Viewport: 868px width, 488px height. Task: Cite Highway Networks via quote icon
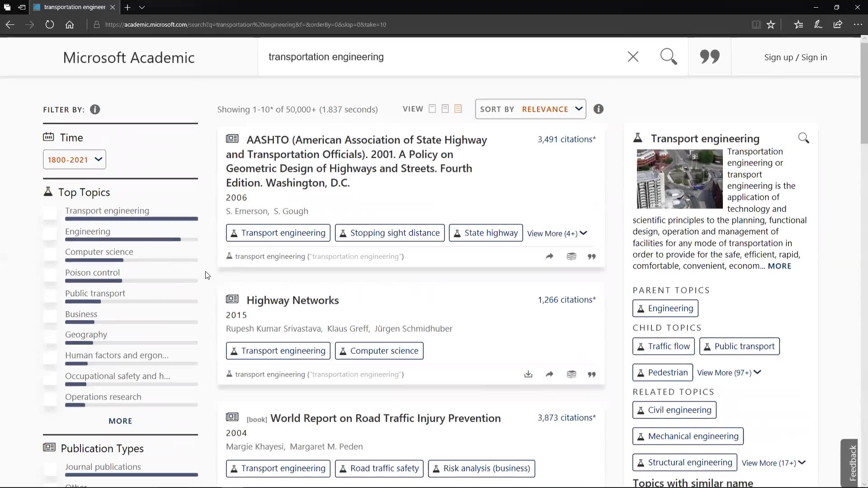point(591,375)
